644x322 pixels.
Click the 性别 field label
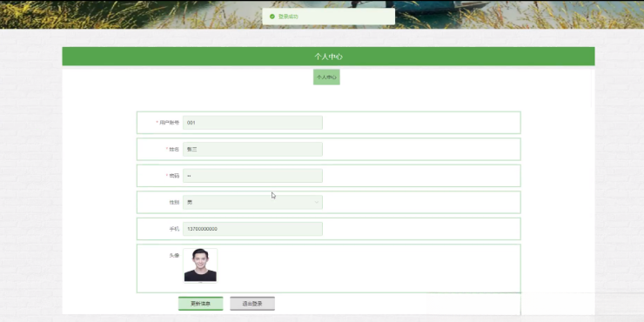click(174, 202)
